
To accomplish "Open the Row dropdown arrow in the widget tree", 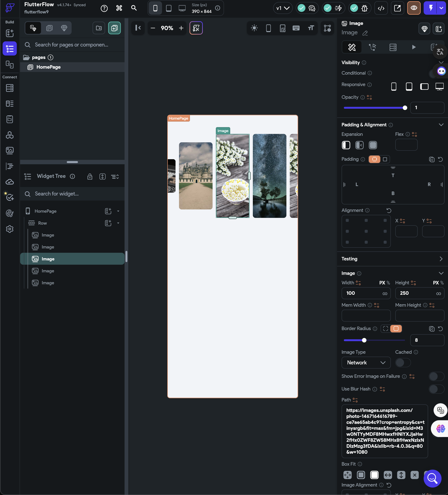I will click(118, 223).
